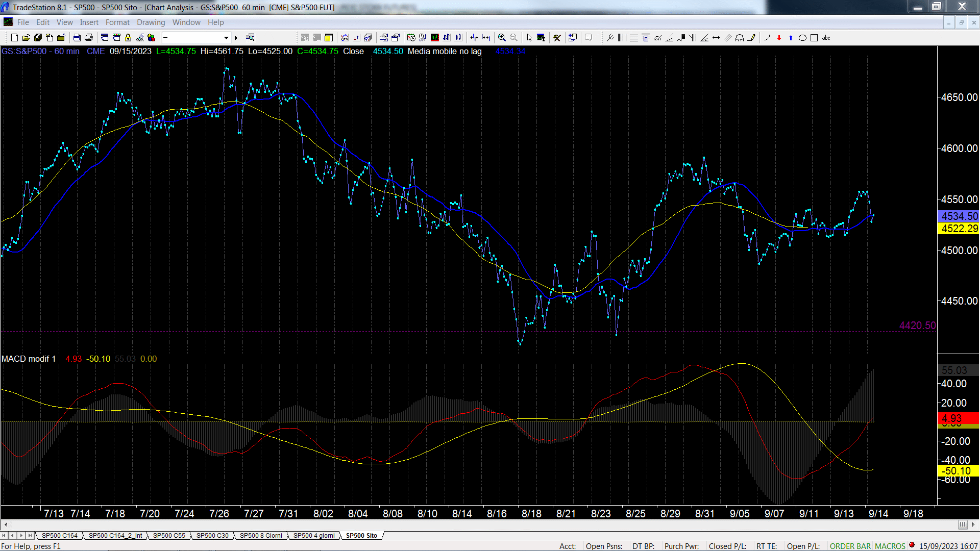Viewport: 980px width, 551px height.
Task: Click the colored cubes icon
Action: [x=151, y=38]
